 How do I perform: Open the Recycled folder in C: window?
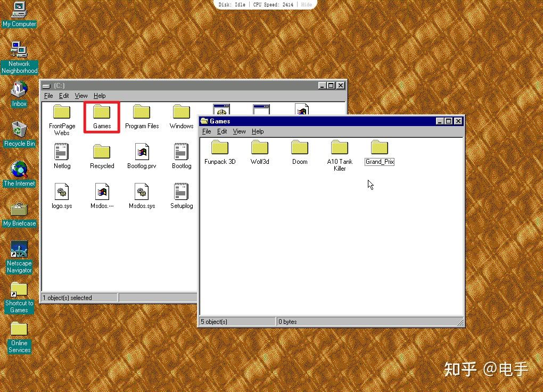point(101,153)
